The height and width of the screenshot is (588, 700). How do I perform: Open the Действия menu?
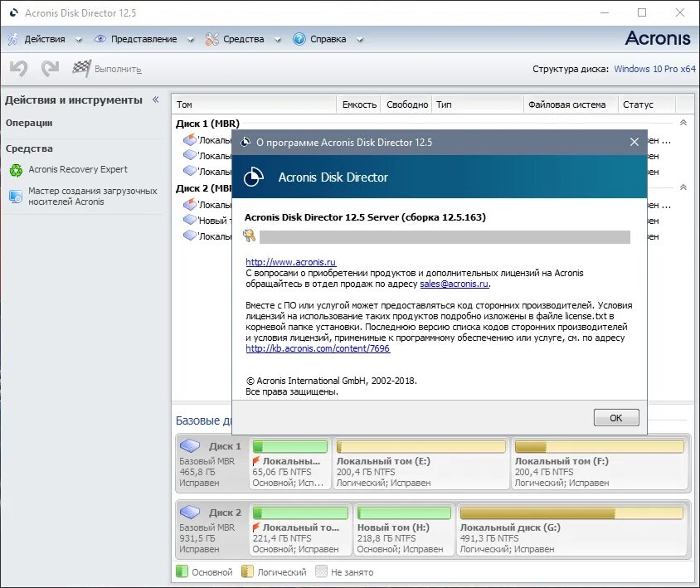45,39
